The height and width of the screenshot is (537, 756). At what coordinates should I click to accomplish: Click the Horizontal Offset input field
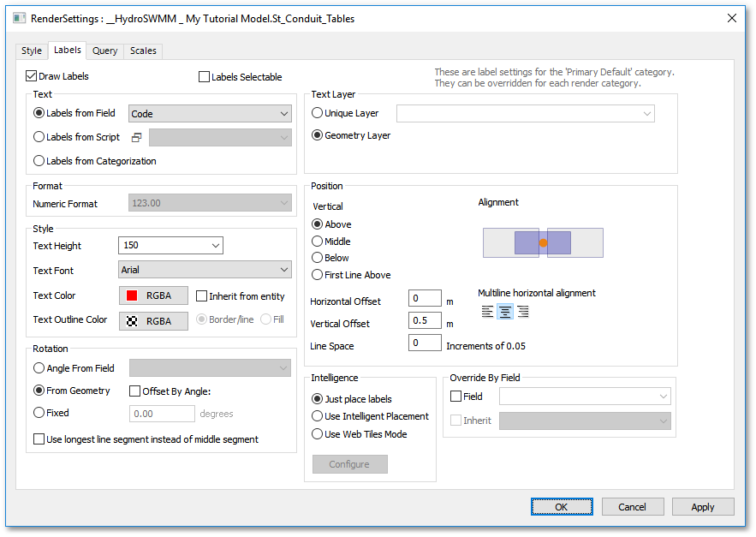(x=425, y=298)
